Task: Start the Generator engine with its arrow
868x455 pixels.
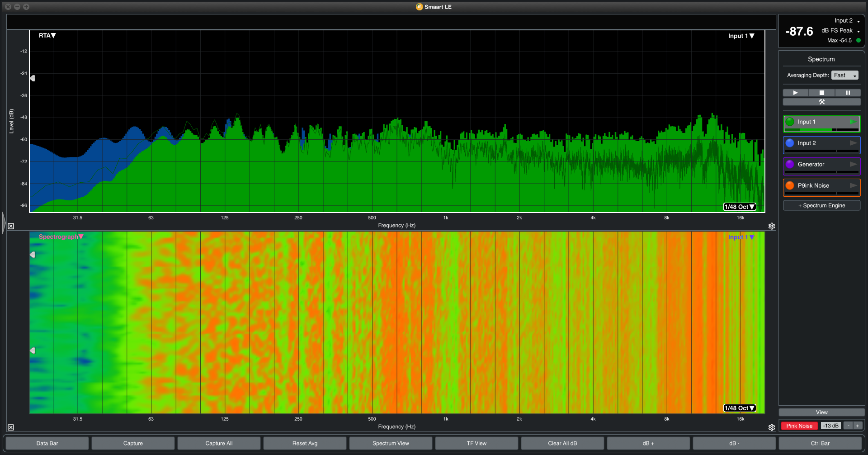Action: pos(853,164)
